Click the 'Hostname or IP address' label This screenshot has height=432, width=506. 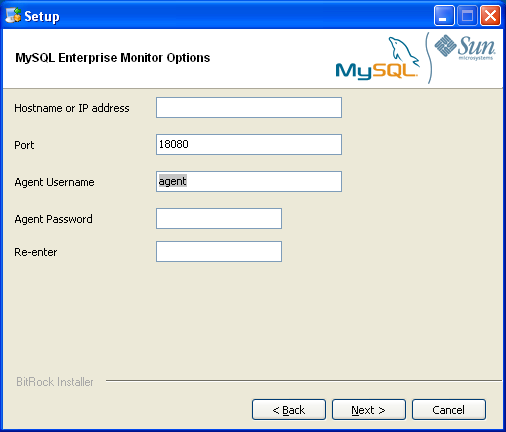(x=72, y=108)
